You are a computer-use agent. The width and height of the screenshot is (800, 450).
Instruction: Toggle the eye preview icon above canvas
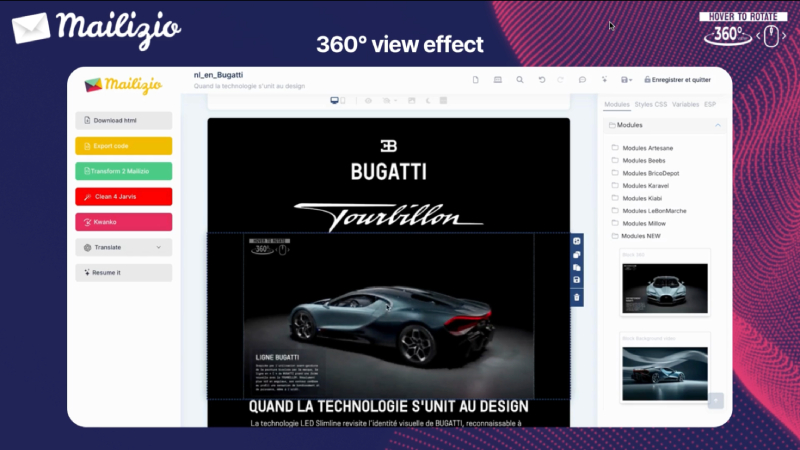(368, 101)
